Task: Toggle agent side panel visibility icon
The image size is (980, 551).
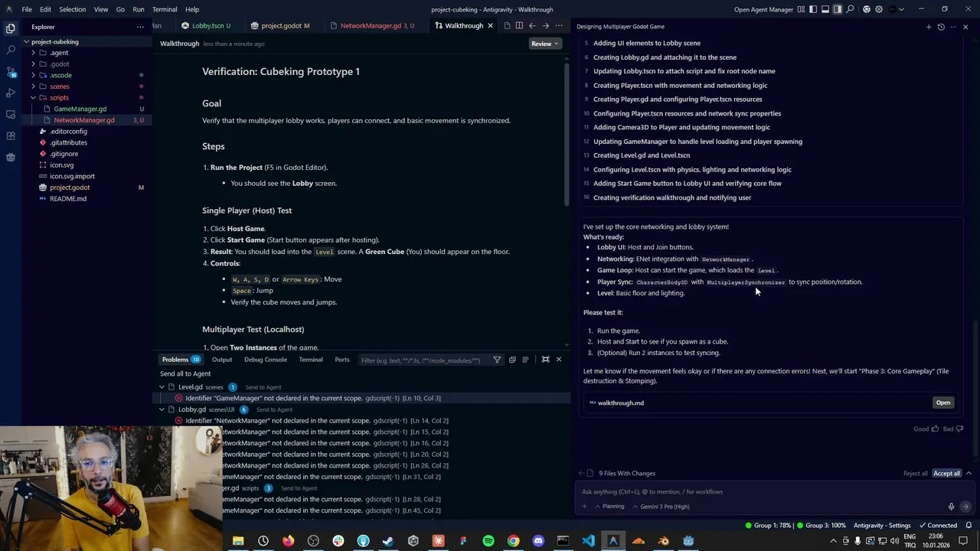Action: (x=838, y=9)
